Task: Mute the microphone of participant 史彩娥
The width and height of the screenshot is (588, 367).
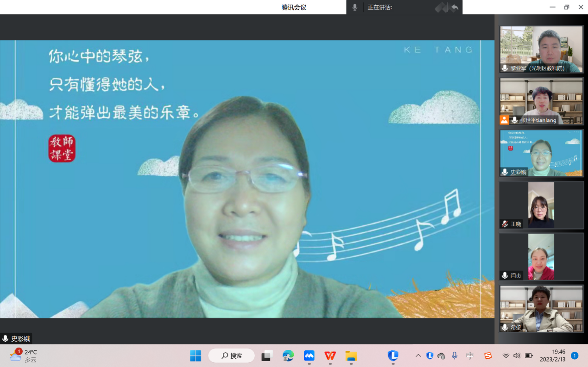Action: [504, 173]
